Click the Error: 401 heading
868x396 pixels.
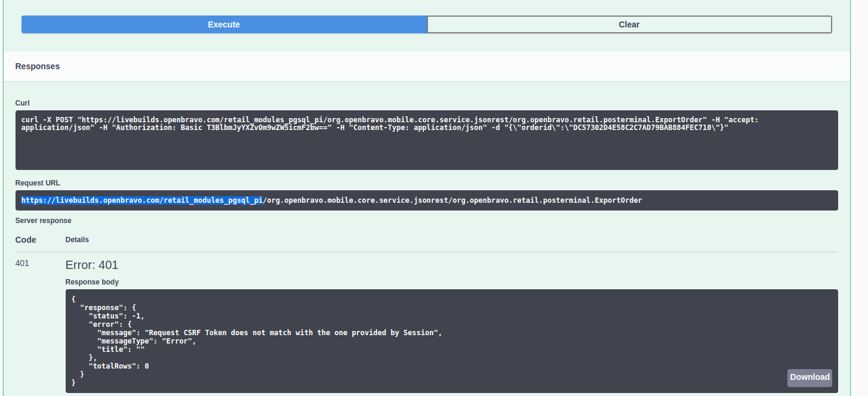coord(92,265)
